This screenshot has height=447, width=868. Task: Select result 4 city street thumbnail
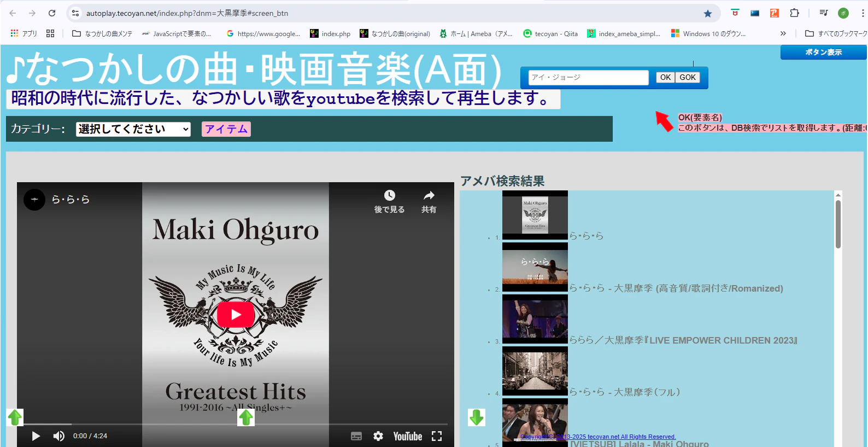[535, 371]
